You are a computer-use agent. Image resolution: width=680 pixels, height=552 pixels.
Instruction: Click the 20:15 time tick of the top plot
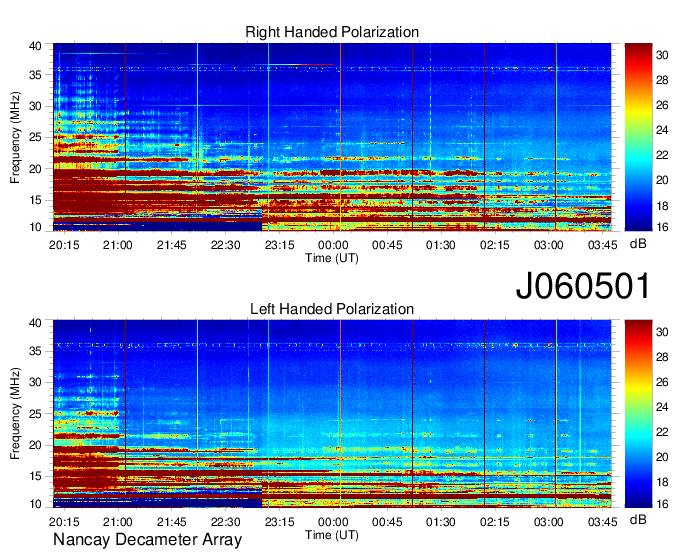tap(64, 245)
